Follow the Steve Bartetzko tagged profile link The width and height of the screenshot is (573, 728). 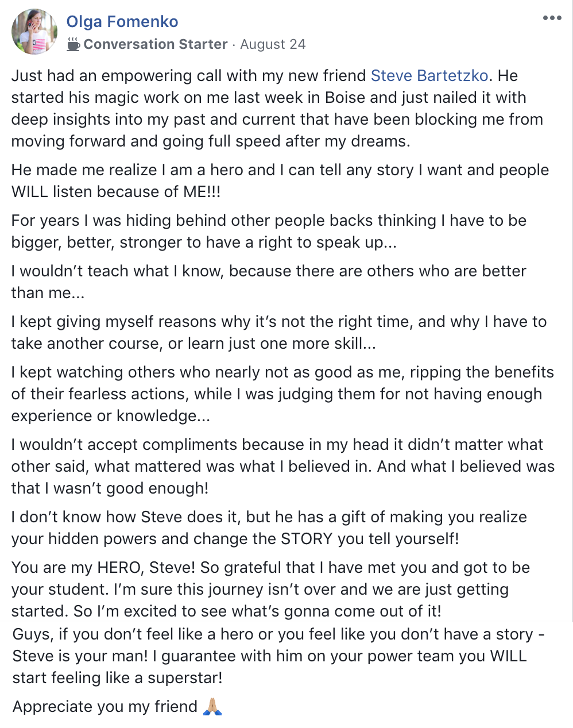tap(429, 76)
